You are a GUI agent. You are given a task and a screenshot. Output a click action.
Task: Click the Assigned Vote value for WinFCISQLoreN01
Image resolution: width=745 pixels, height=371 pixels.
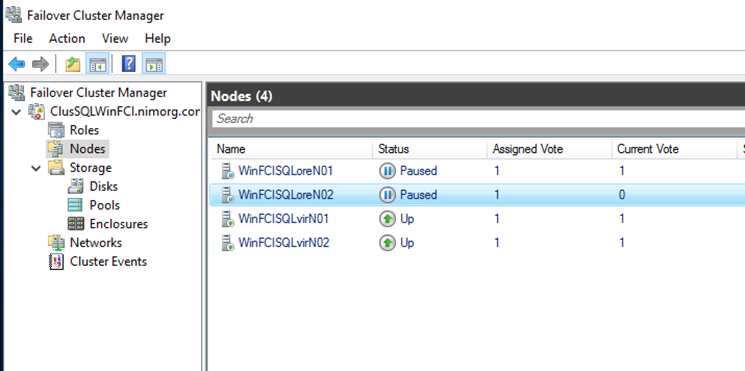coord(497,171)
